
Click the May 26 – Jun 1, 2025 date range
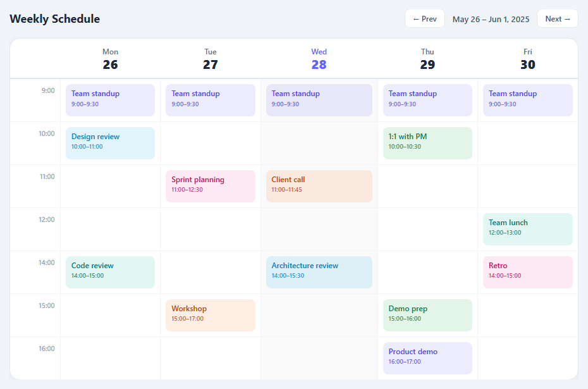(x=491, y=19)
